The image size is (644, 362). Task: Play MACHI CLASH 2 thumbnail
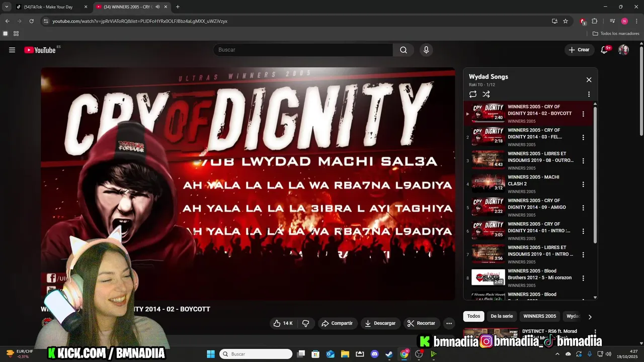pyautogui.click(x=488, y=184)
